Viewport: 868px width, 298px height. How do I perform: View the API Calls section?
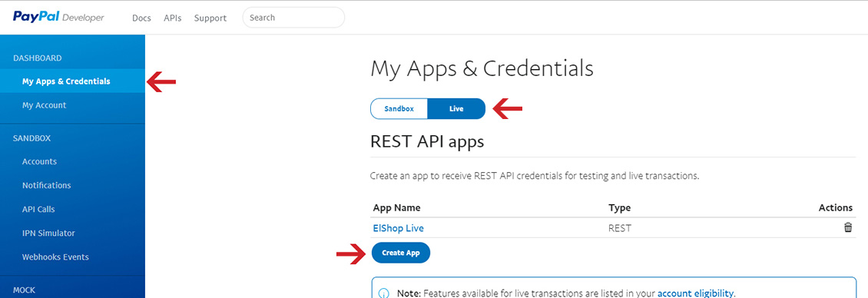pos(72,210)
